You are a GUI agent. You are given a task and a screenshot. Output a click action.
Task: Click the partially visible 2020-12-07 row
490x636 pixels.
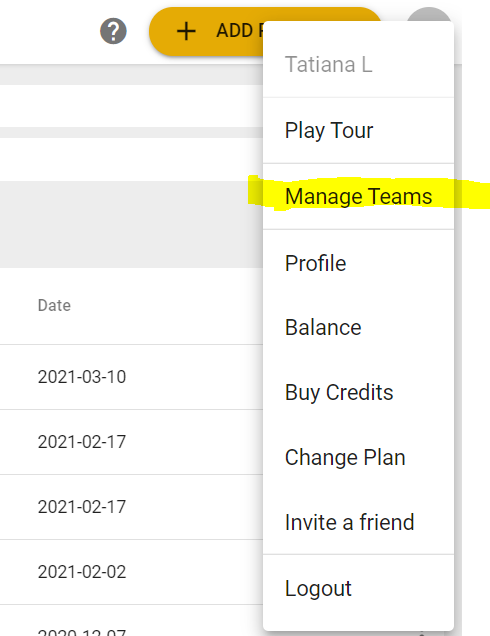point(131,621)
